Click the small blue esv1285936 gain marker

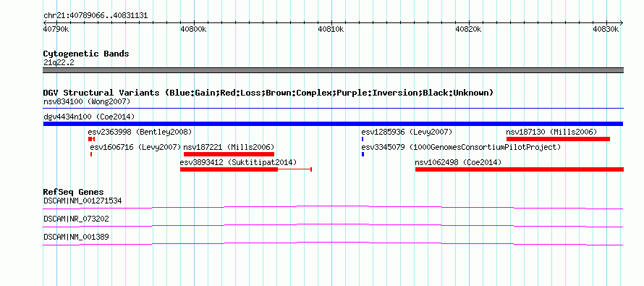coord(363,139)
